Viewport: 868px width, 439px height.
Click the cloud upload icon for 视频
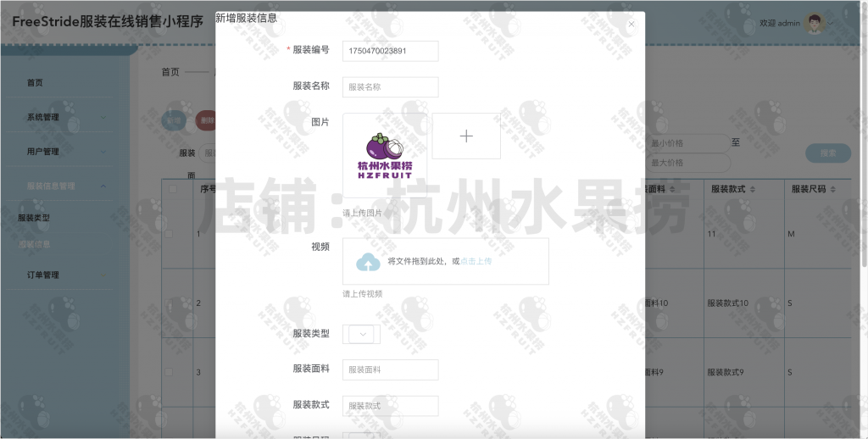click(368, 262)
